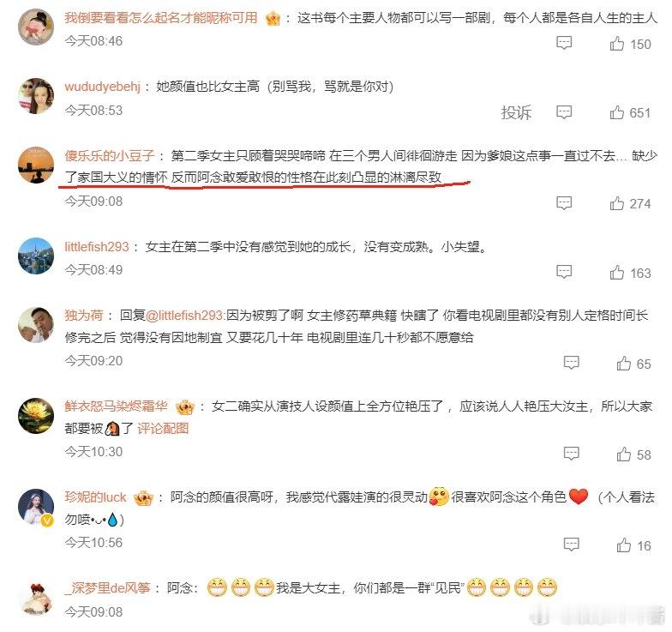Open 鲜衣怒马染烬霜华 lotus avatar
Image resolution: width=672 pixels, height=632 pixels.
pyautogui.click(x=36, y=415)
